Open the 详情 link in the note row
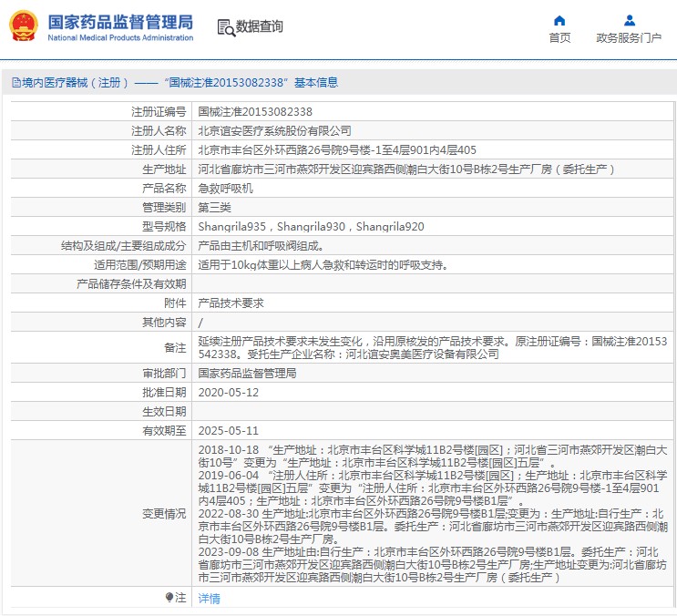 pos(209,599)
